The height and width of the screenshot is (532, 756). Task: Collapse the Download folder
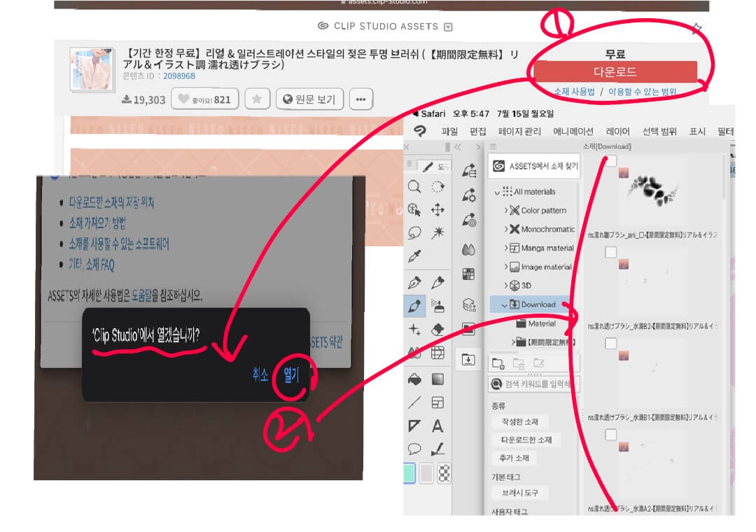[504, 304]
